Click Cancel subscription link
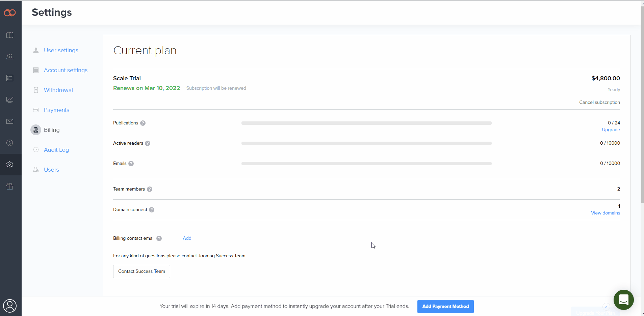Viewport: 644px width, 316px height. tap(599, 102)
